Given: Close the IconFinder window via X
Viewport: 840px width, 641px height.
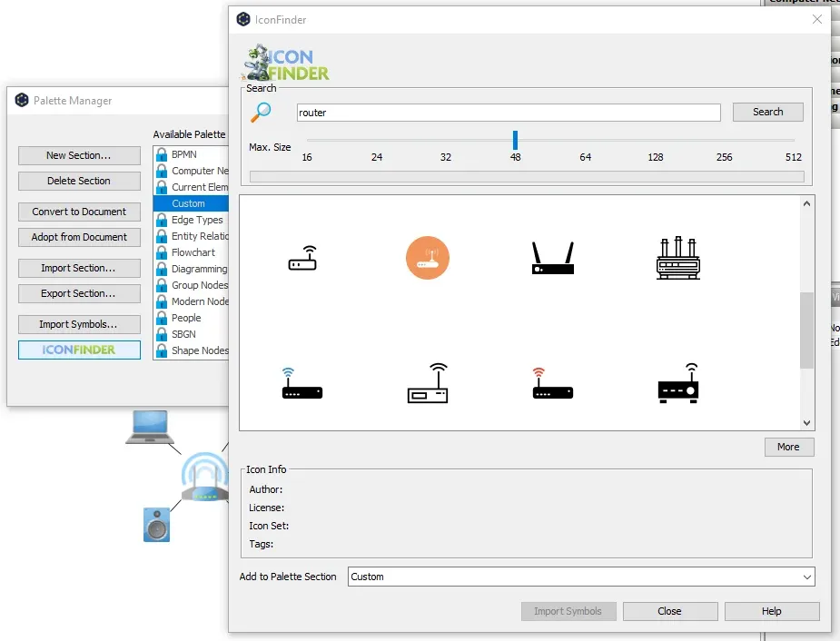Looking at the screenshot, I should click(817, 19).
